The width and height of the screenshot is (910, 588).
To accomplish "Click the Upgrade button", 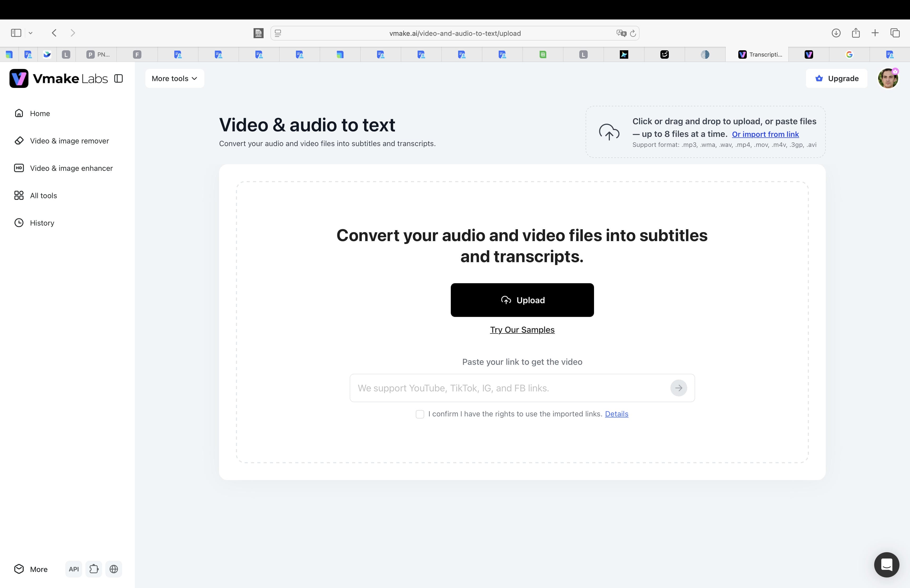I will pos(836,78).
